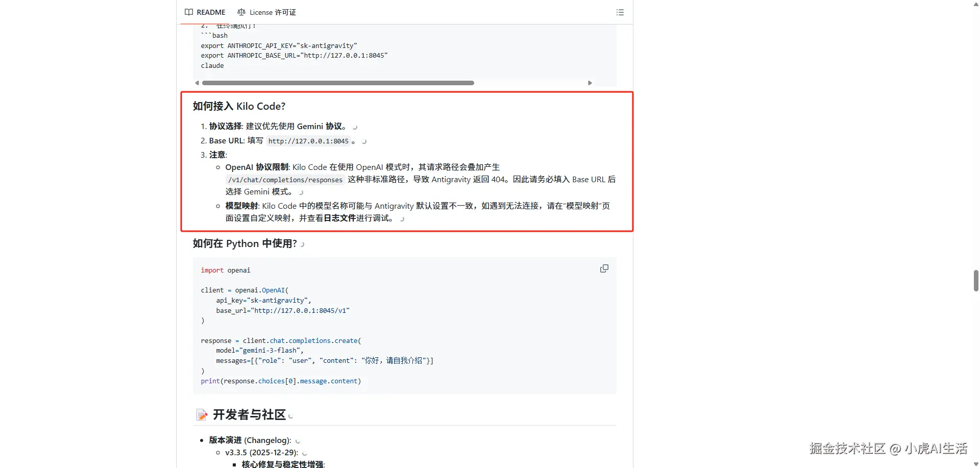The width and height of the screenshot is (980, 468).
Task: Click the memo emoji beside 开发者与社区
Action: click(202, 414)
